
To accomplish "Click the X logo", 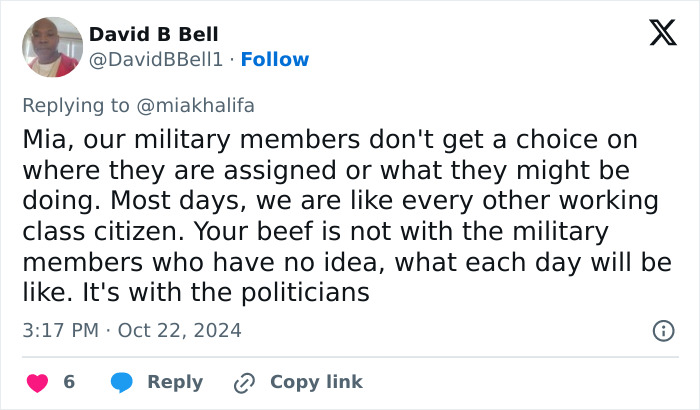I will pos(656,35).
